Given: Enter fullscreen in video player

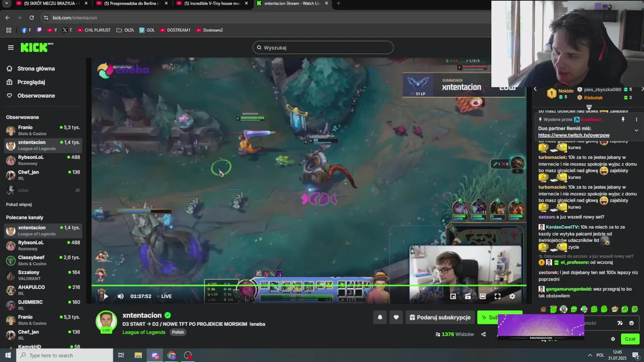Looking at the screenshot, I should [497, 296].
